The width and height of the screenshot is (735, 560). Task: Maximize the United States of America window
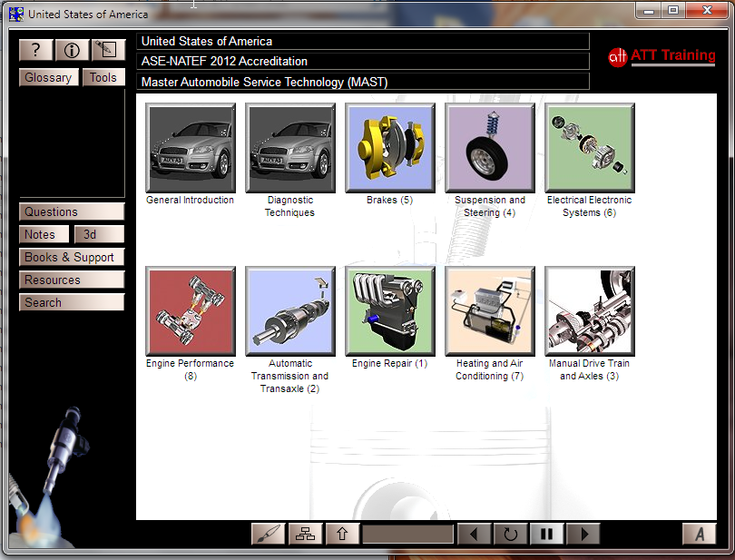(x=673, y=10)
